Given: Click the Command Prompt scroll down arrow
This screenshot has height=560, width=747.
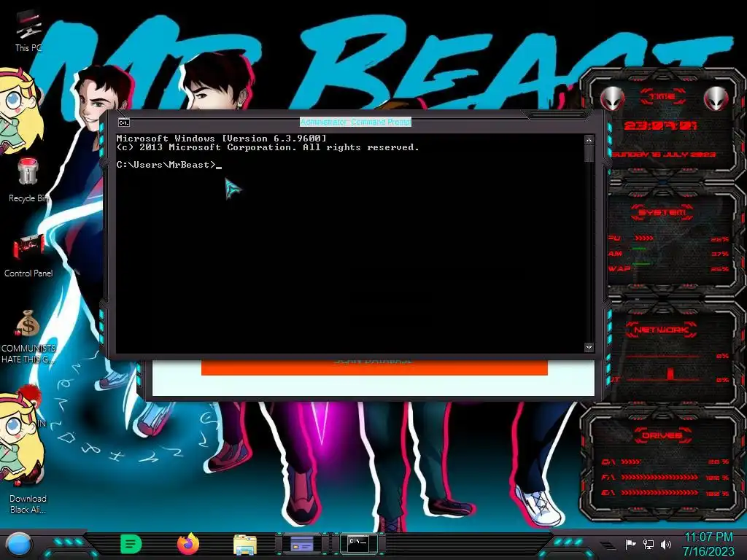Looking at the screenshot, I should (589, 348).
